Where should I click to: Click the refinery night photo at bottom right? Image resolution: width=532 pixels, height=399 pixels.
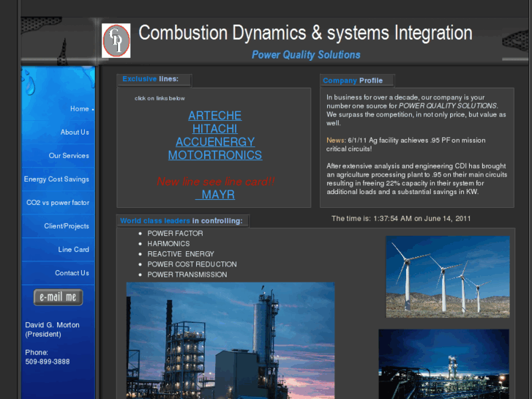[443, 364]
